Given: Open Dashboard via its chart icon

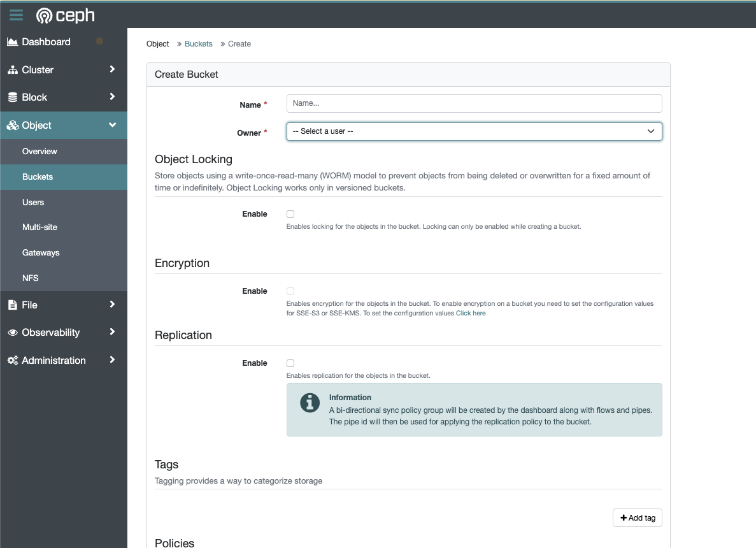Looking at the screenshot, I should (12, 42).
